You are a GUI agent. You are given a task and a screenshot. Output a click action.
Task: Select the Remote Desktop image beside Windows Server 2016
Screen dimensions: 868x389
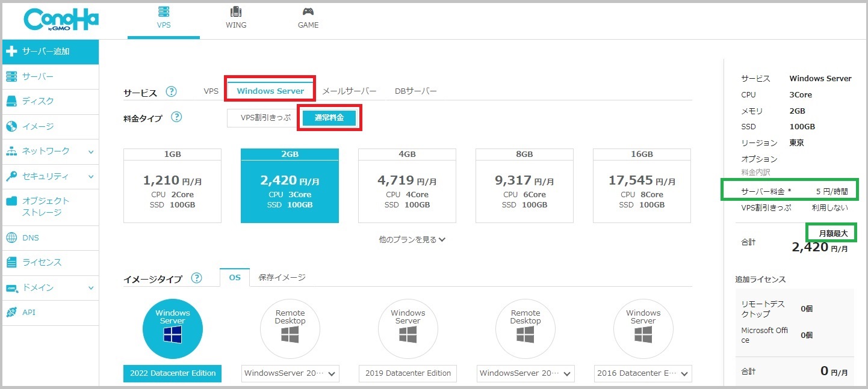click(525, 329)
